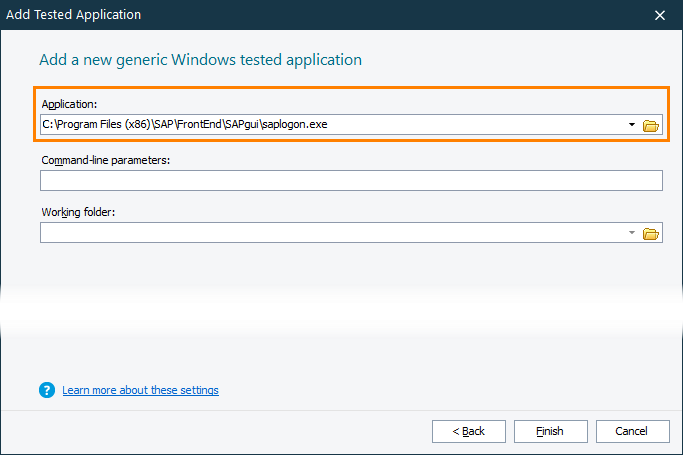This screenshot has height=455, width=683.
Task: Click the 'Application:' field label
Action: 70,104
